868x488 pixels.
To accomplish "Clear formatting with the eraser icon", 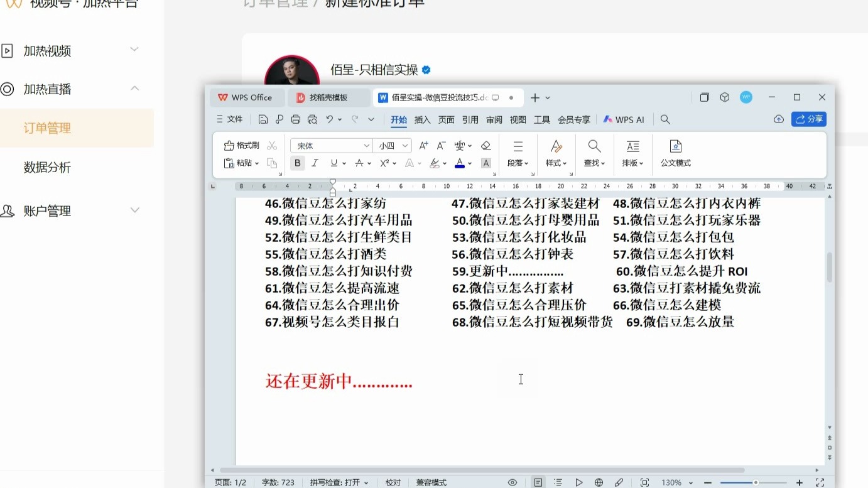I will tap(486, 146).
